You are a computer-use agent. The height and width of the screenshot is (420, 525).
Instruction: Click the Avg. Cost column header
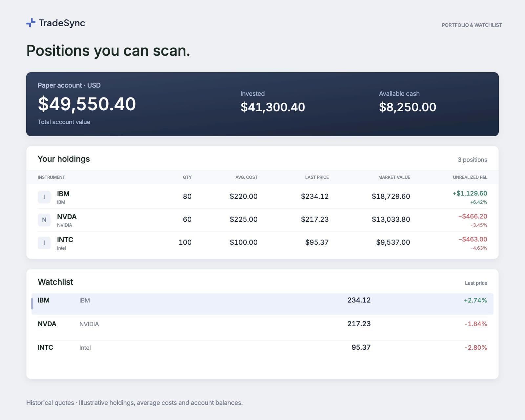[246, 177]
